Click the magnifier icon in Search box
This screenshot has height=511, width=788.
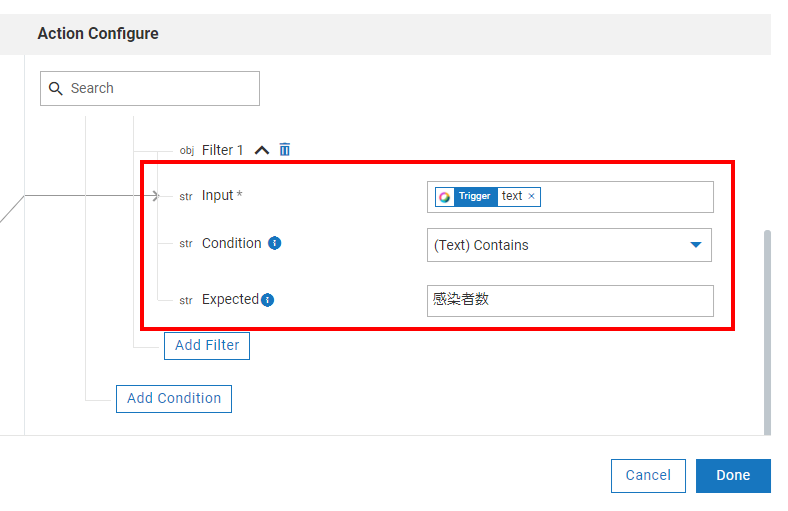point(56,89)
